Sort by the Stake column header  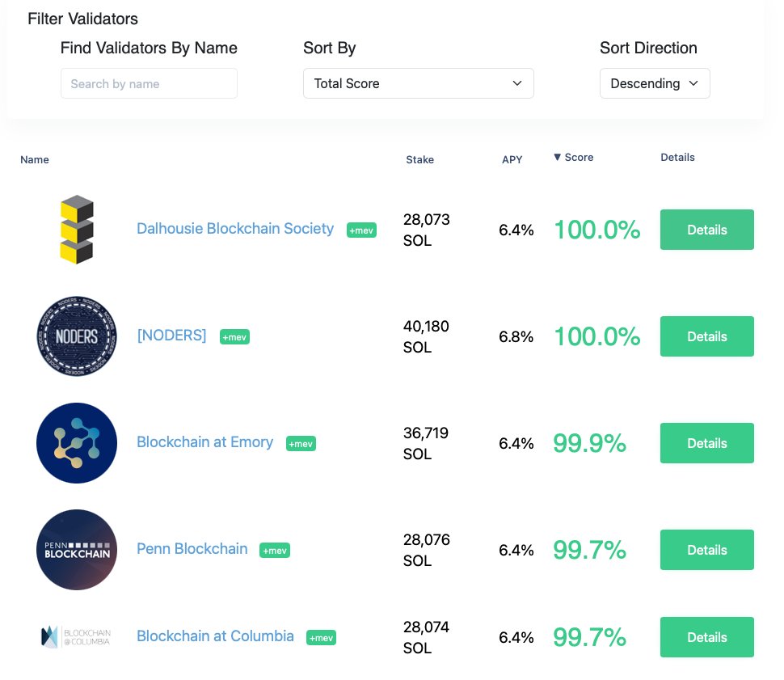tap(419, 159)
